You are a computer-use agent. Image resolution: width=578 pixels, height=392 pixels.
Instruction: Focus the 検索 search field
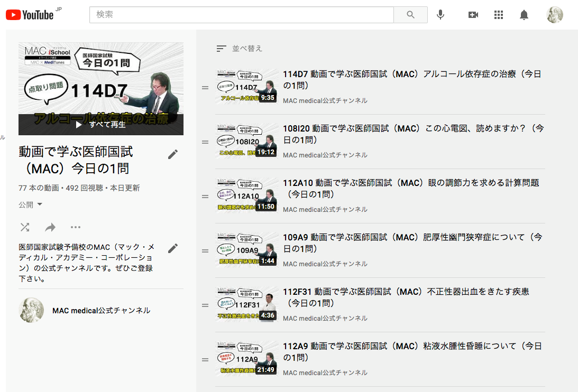coord(242,15)
